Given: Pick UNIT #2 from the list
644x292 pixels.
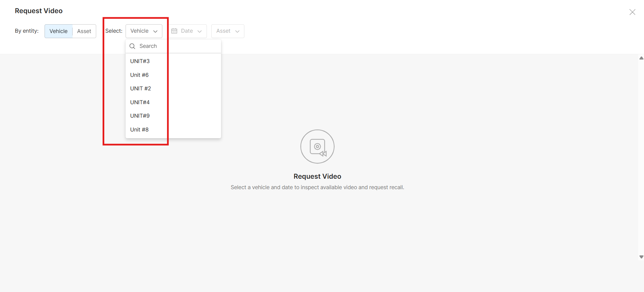Looking at the screenshot, I should [x=140, y=88].
